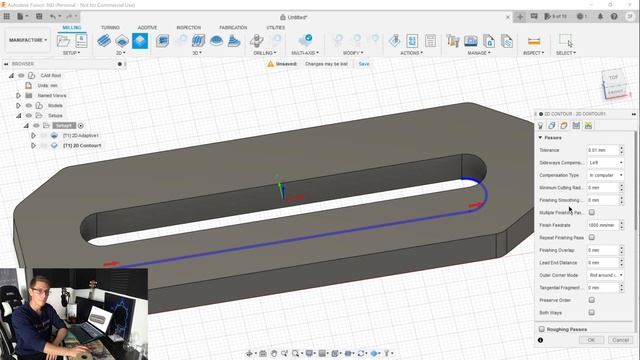Image resolution: width=640 pixels, height=360 pixels.
Task: Open the notifications bell icon
Action: pos(600,16)
